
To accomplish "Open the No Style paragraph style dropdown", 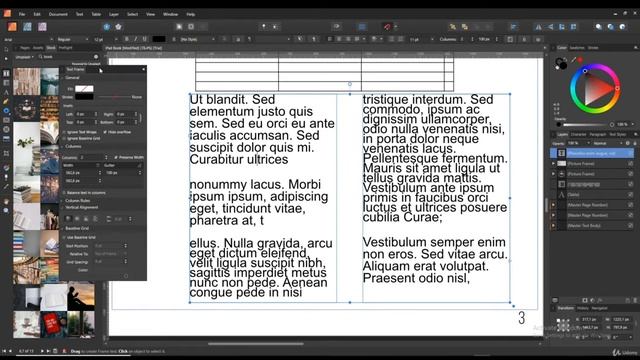I will pyautogui.click(x=197, y=40).
